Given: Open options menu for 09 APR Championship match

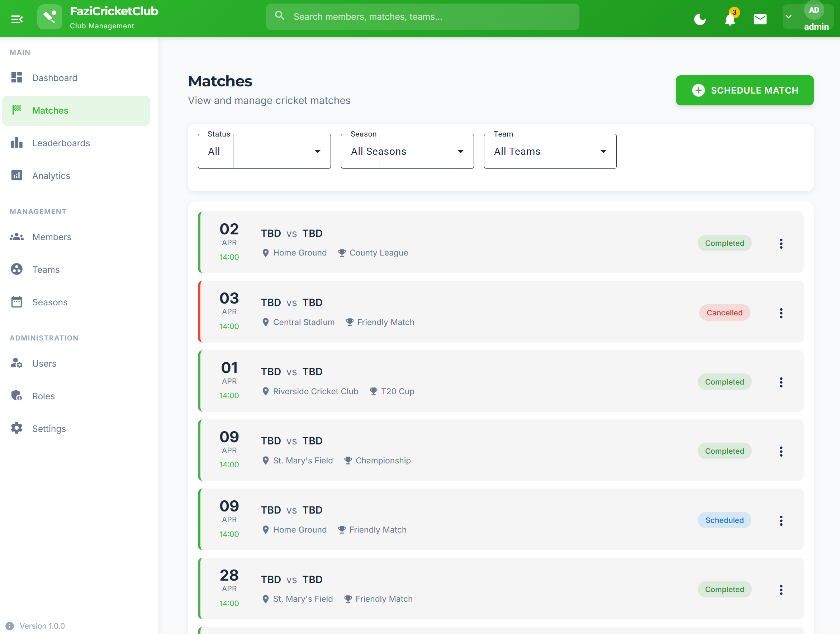Looking at the screenshot, I should (781, 451).
